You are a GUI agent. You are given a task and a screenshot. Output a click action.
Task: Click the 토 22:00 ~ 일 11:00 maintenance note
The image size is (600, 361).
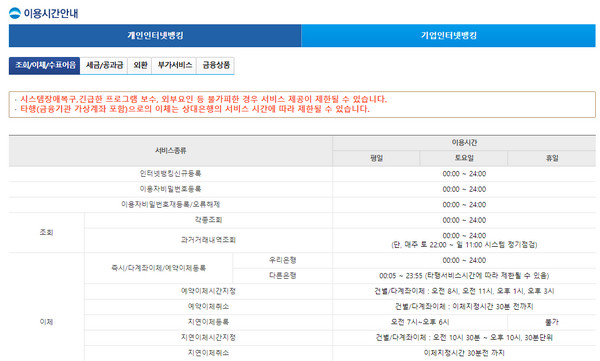click(x=464, y=245)
